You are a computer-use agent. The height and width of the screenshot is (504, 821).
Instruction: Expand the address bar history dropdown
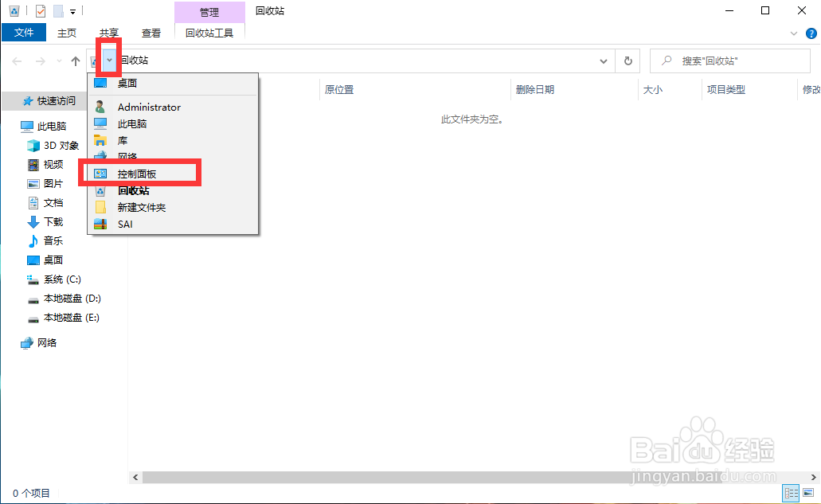603,61
